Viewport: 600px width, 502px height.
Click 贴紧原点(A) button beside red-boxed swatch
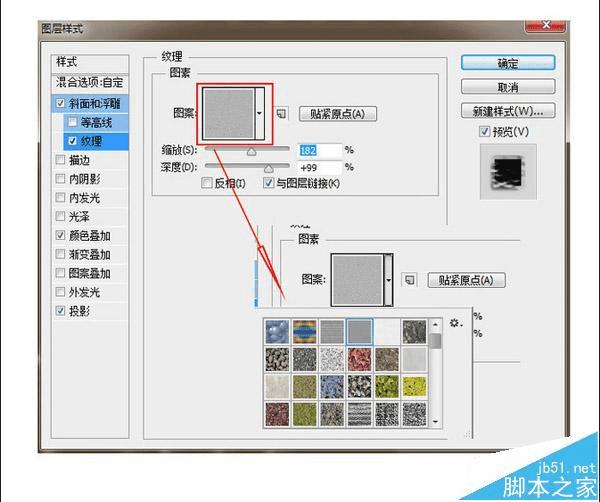pos(338,114)
